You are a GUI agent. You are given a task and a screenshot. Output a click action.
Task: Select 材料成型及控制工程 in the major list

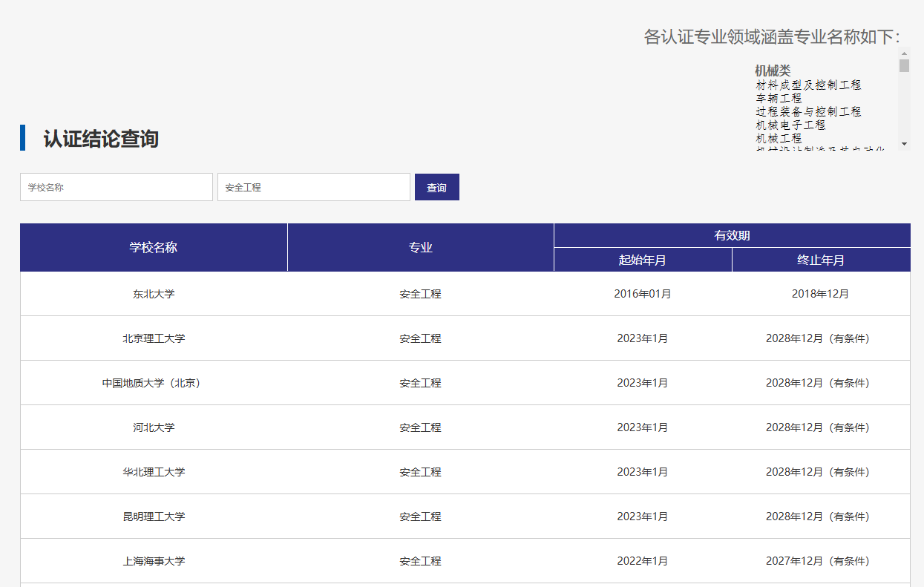pyautogui.click(x=809, y=85)
